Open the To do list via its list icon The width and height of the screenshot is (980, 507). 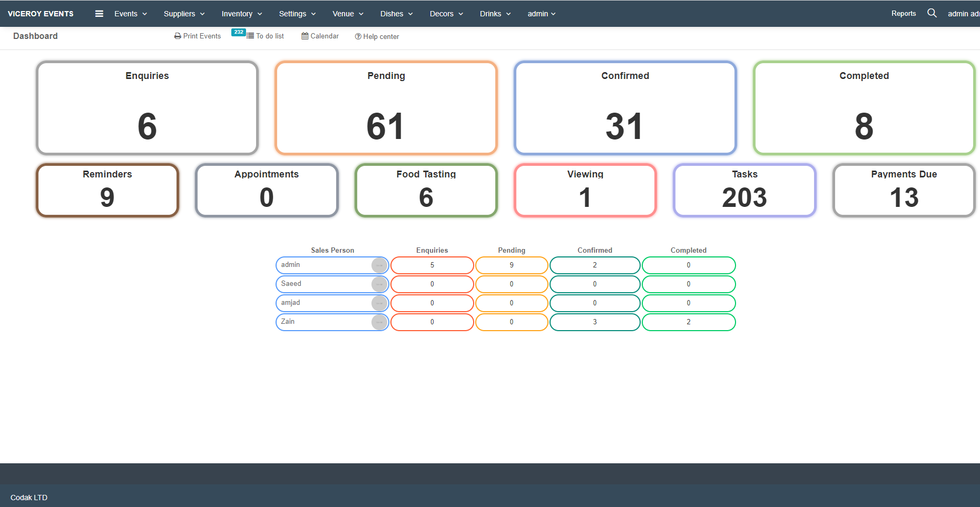pyautogui.click(x=250, y=36)
